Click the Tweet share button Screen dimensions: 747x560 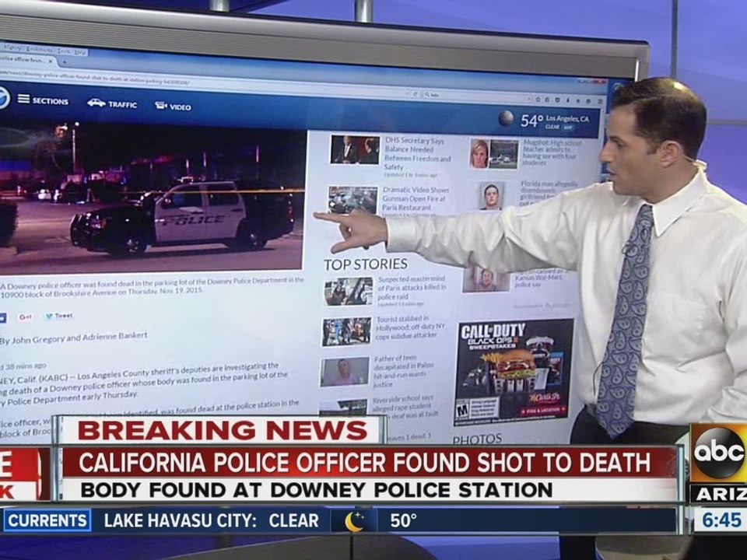click(59, 316)
